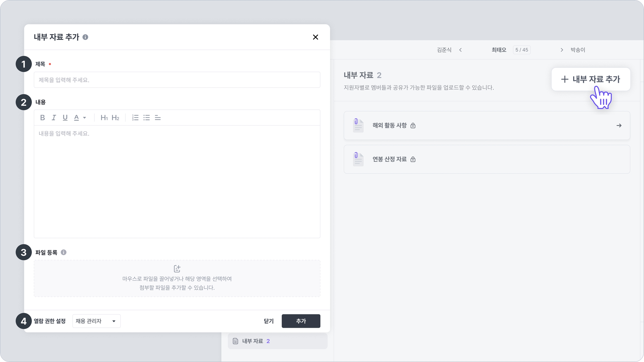Click 추가 button to submit
This screenshot has height=362, width=644.
[x=301, y=321]
